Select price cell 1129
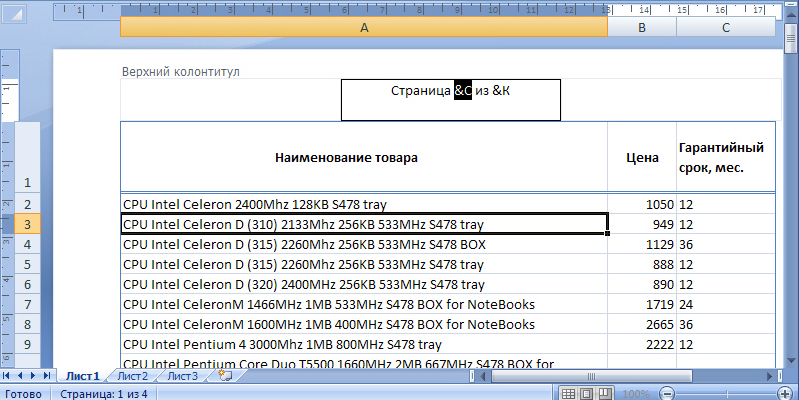 coord(642,245)
